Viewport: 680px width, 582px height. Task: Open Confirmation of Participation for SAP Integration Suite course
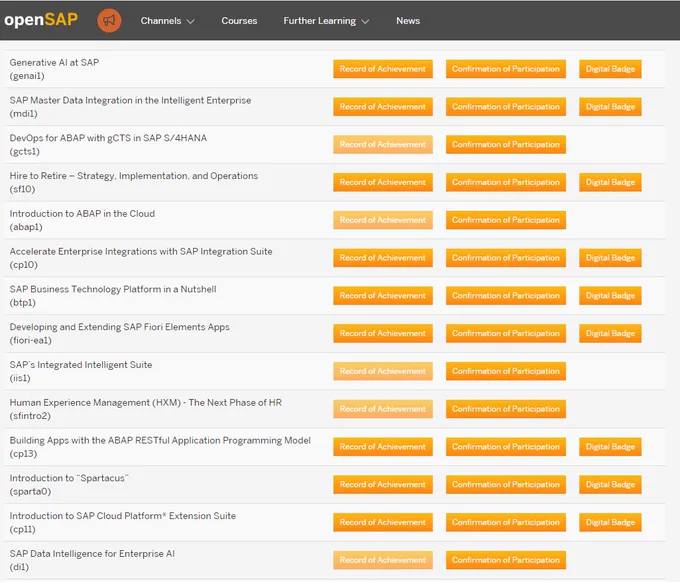(506, 258)
